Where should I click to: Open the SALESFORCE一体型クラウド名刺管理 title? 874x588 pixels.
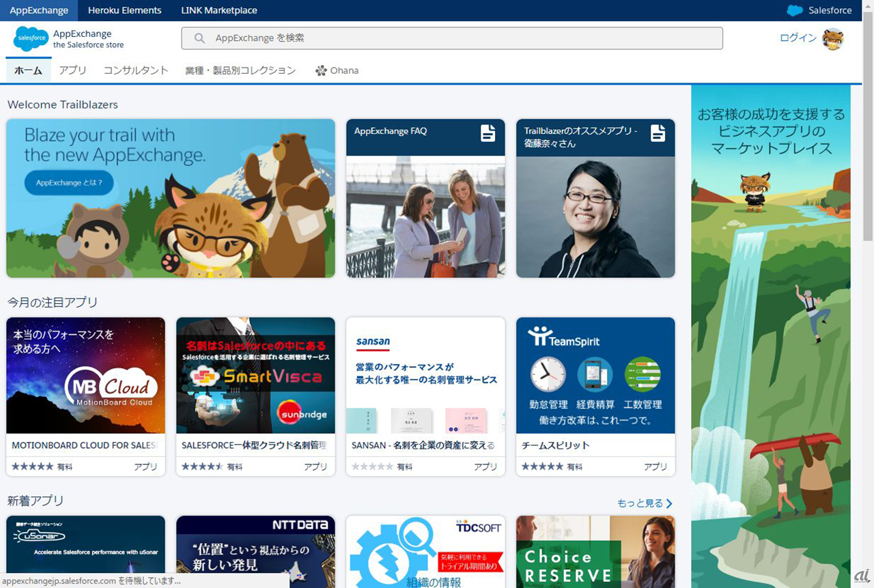(254, 445)
